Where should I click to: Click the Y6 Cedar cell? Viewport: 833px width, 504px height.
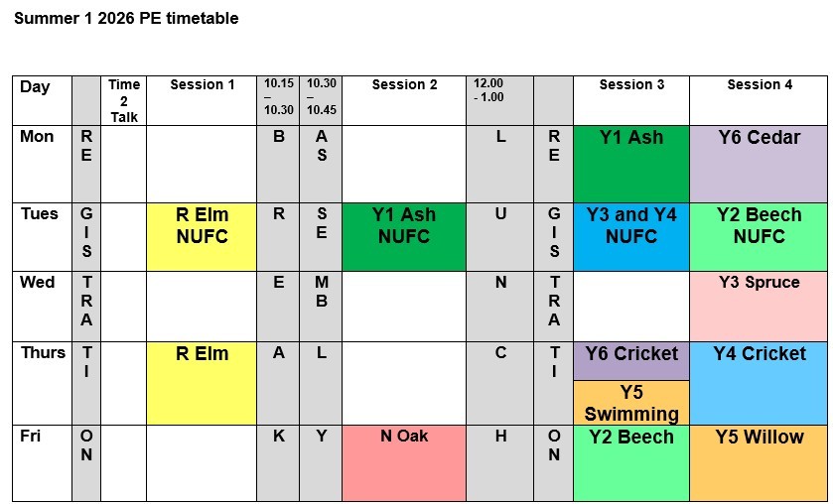(760, 164)
